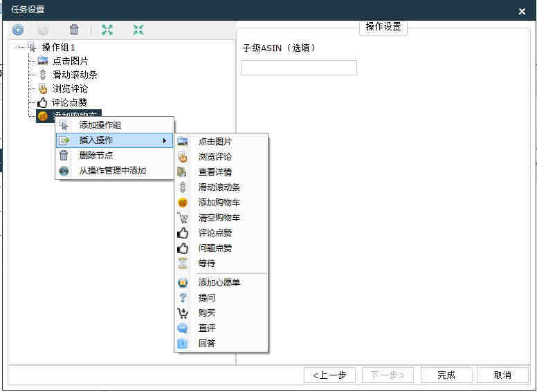Insert 查看详情 from the submenu

pyautogui.click(x=221, y=171)
